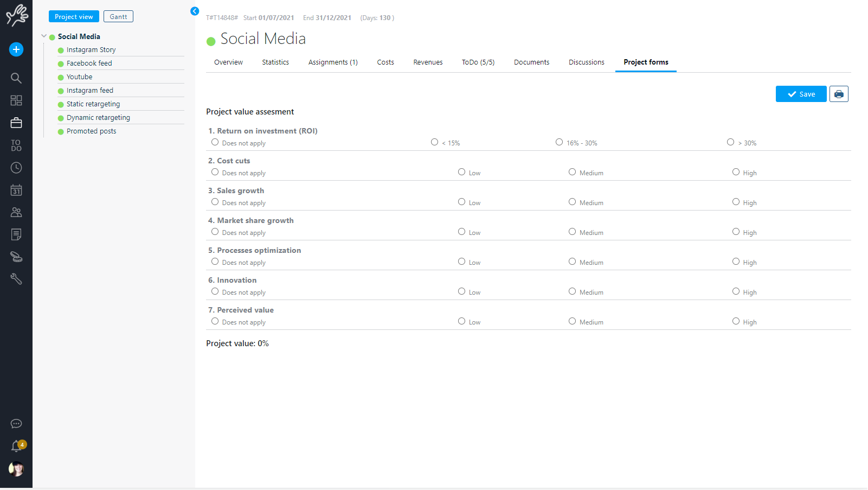Open the calendar icon in sidebar
Viewport: 868px width, 490px height.
16,190
